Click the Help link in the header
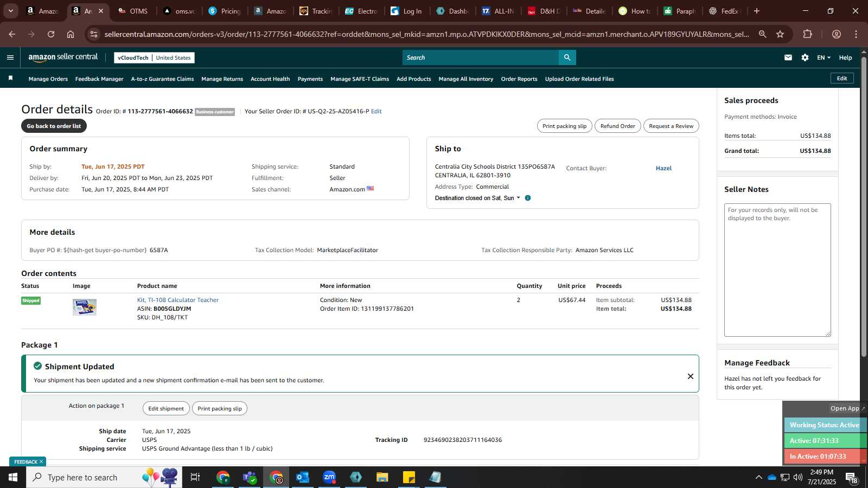Image resolution: width=868 pixels, height=488 pixels. click(845, 57)
